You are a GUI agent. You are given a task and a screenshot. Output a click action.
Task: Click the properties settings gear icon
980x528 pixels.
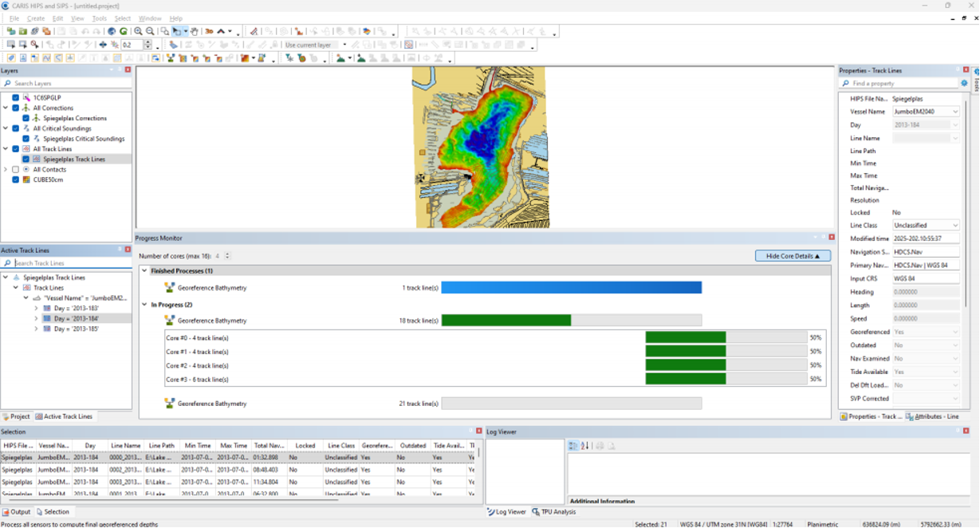964,83
